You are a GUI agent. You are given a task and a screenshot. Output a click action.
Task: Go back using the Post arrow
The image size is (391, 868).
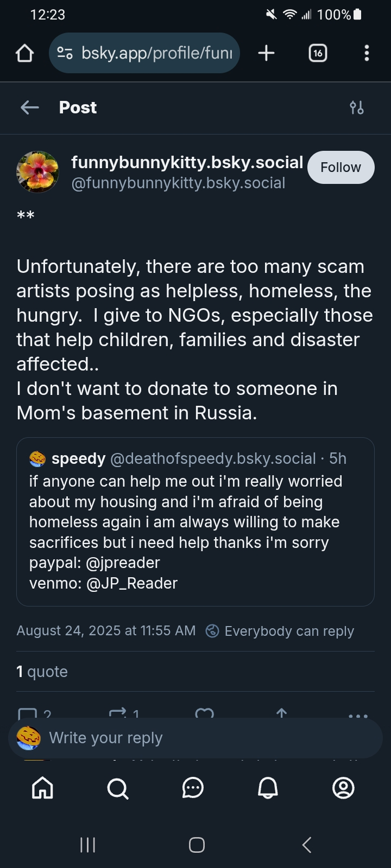point(30,107)
